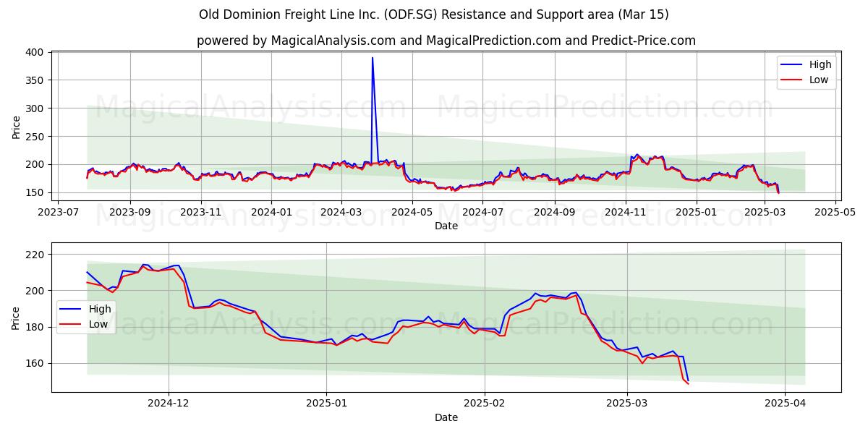
Task: Click the '220' bottom y-axis label
Action: click(36, 255)
